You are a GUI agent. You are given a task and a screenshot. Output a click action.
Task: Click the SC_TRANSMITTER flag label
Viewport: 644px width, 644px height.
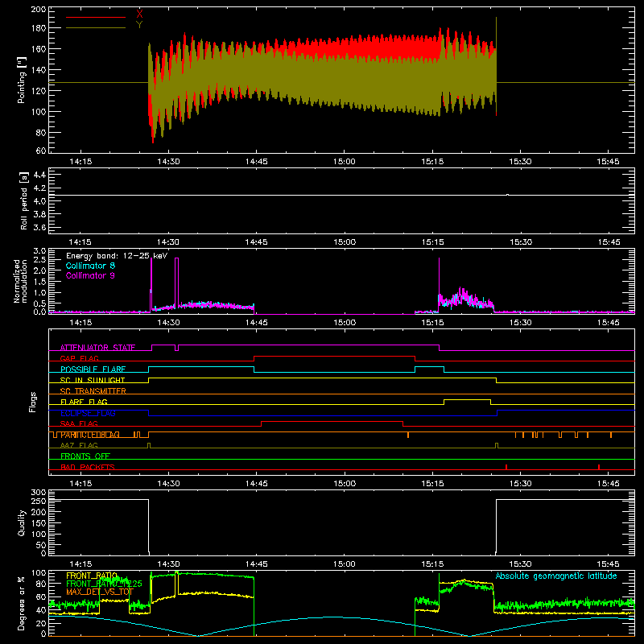[x=93, y=391]
